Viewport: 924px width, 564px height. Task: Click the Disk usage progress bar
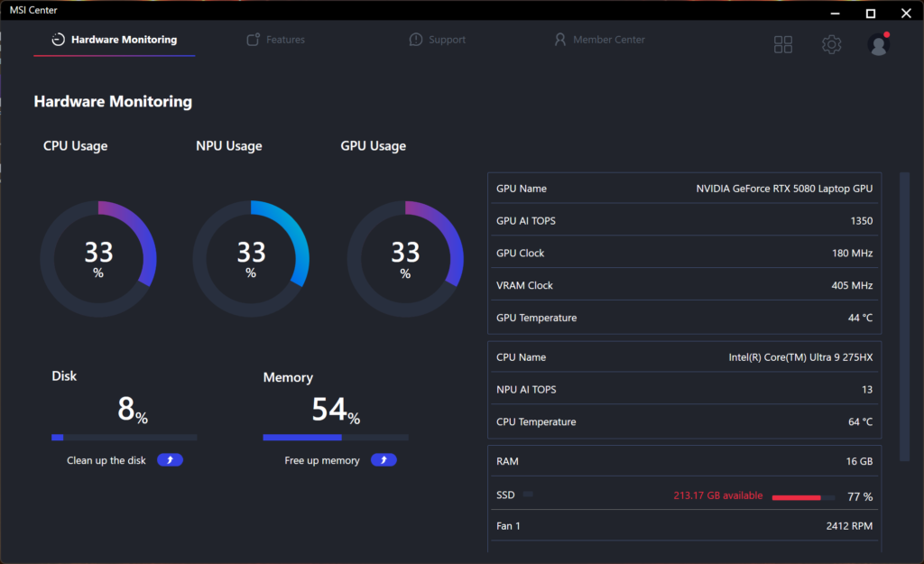(125, 438)
